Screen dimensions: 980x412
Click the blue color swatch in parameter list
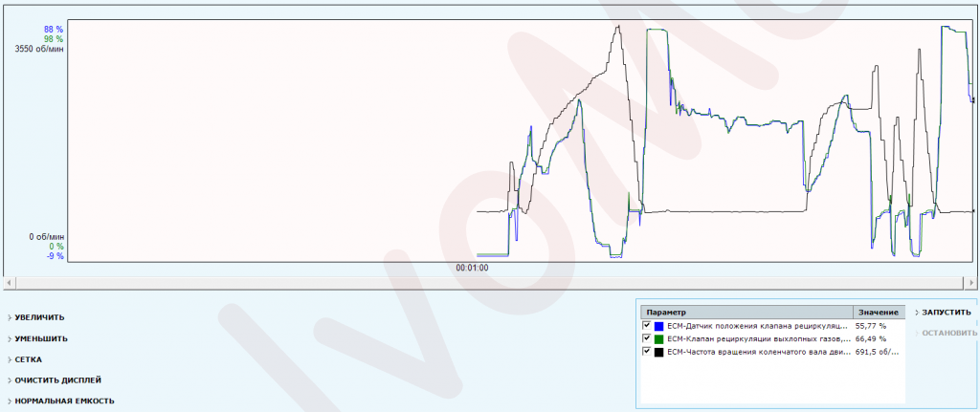[658, 326]
